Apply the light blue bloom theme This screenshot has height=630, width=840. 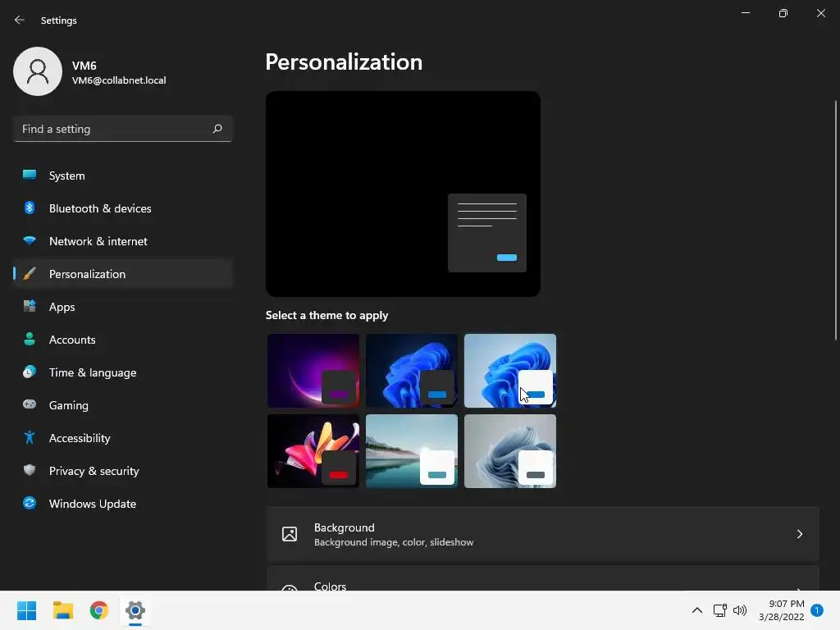(510, 371)
